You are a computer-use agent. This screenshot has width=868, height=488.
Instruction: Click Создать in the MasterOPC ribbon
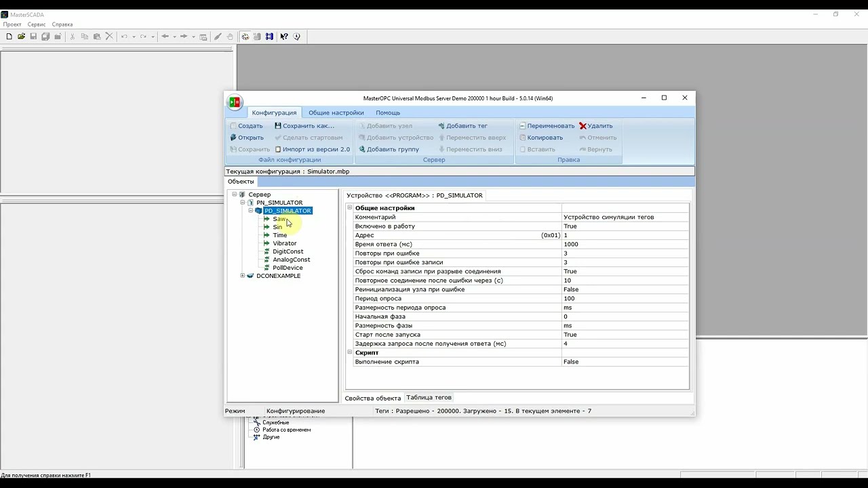click(x=246, y=125)
